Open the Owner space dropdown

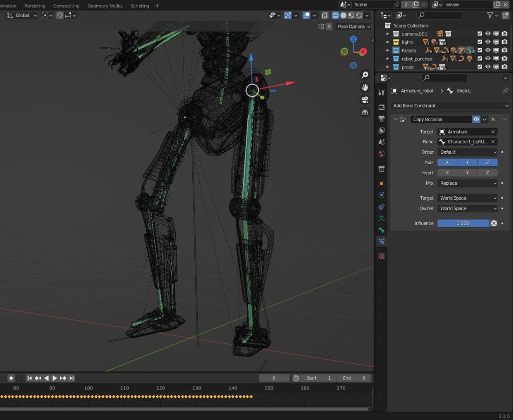coord(467,208)
